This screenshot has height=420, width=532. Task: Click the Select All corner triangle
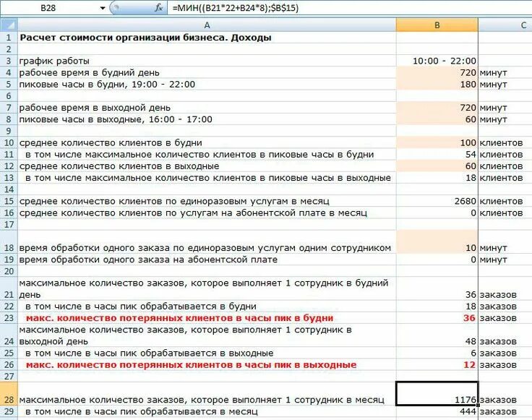click(x=9, y=25)
